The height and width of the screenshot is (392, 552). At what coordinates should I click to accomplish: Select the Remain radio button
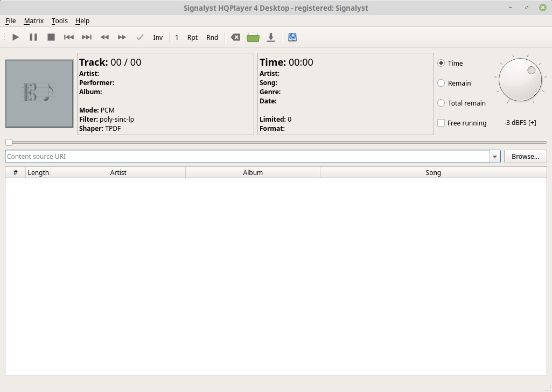pyautogui.click(x=441, y=83)
